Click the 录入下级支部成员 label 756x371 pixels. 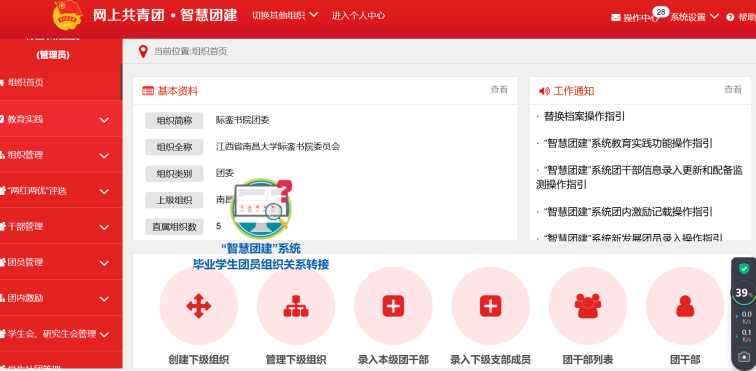[491, 359]
